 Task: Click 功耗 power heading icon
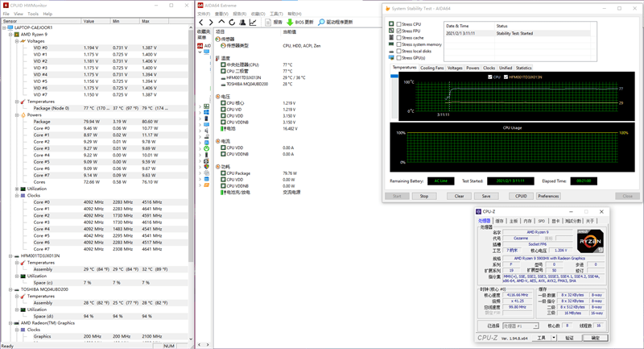point(218,167)
